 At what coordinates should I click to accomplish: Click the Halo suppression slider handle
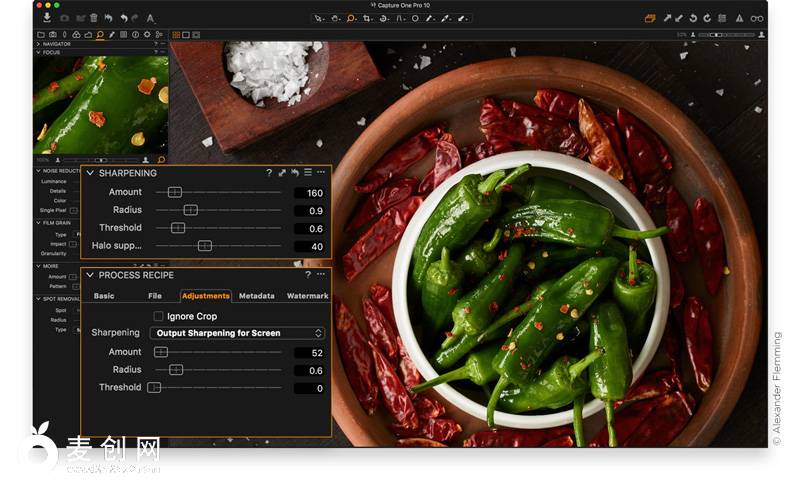tap(205, 246)
